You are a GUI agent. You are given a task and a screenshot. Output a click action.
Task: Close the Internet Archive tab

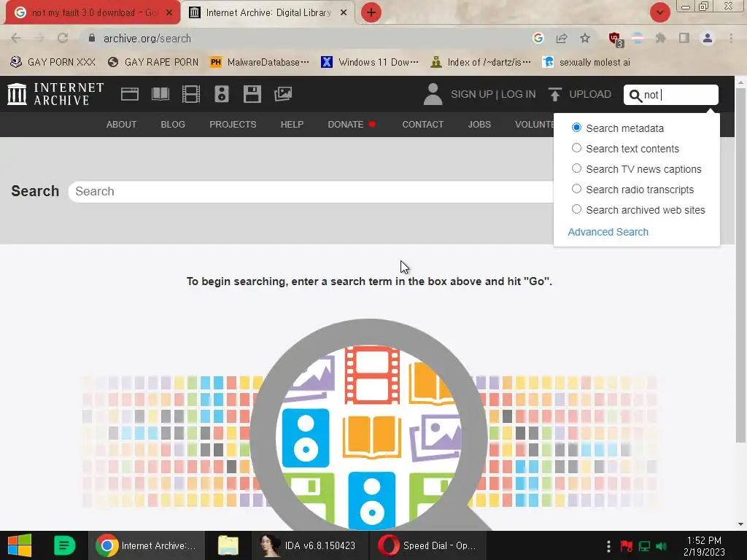pyautogui.click(x=344, y=13)
